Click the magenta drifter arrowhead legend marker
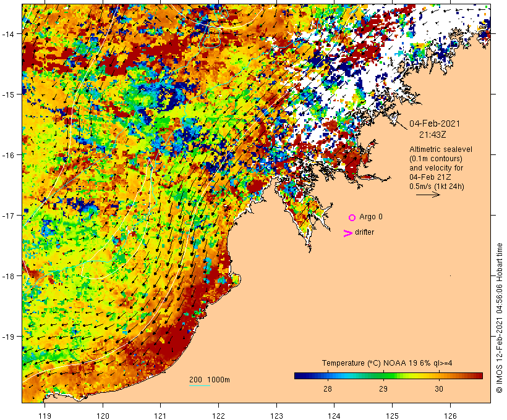Viewport: 507px width, 420px height. point(348,233)
